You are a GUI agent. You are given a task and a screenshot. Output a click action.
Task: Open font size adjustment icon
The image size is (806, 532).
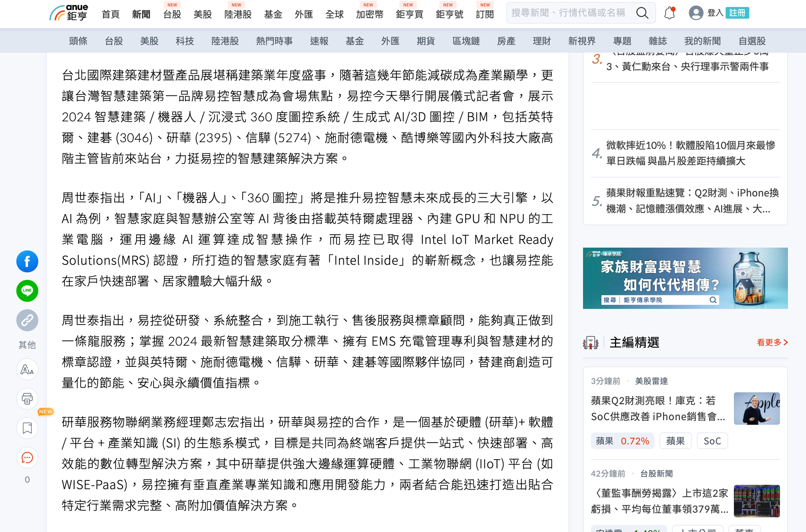click(27, 369)
